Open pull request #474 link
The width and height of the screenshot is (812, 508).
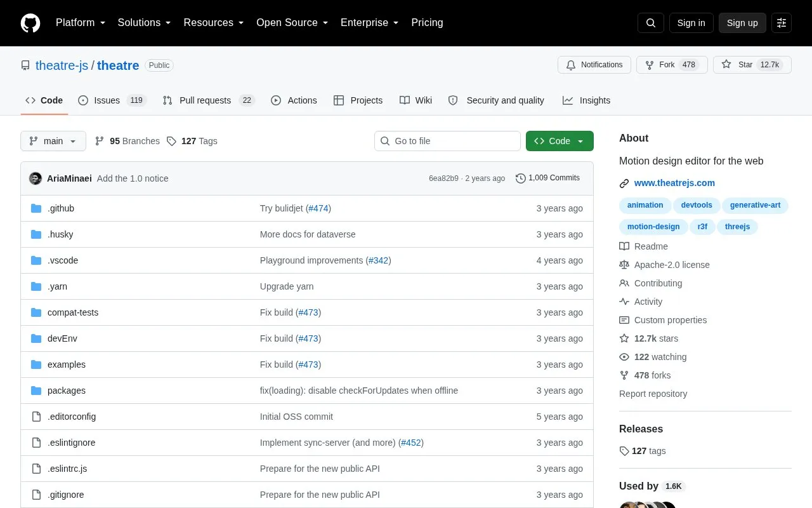coord(318,208)
